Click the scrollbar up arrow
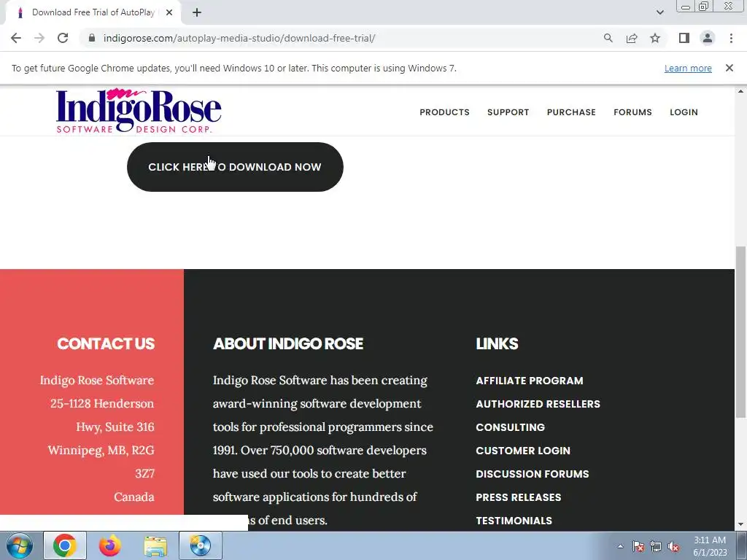This screenshot has height=560, width=747. tap(740, 91)
